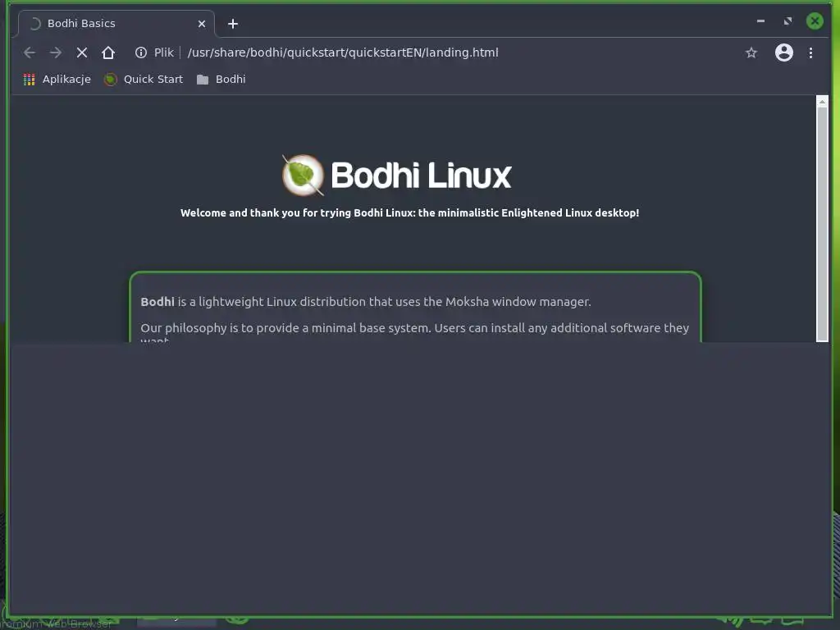The height and width of the screenshot is (630, 840).
Task: Minimize the Chromium window
Action: 760,21
